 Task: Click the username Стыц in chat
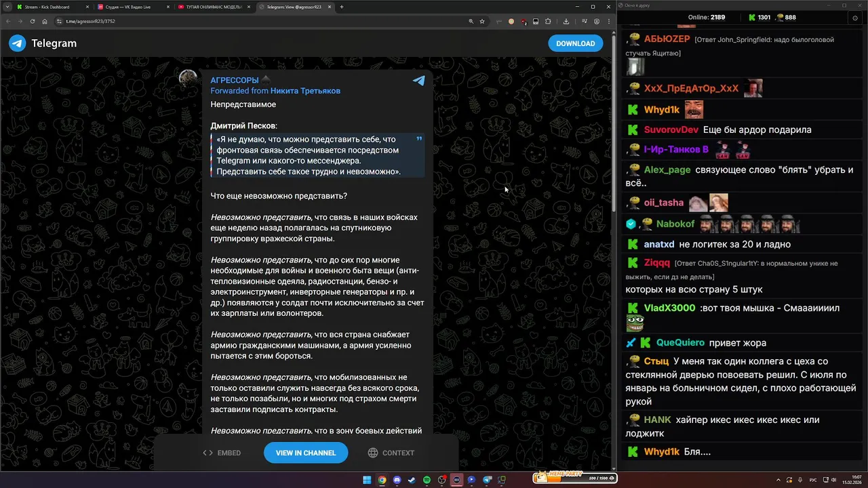656,361
